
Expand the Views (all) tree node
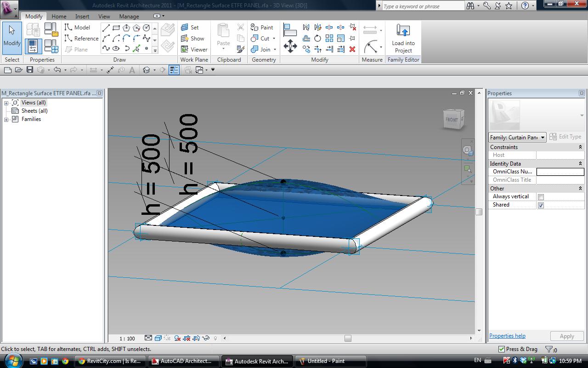coord(6,103)
